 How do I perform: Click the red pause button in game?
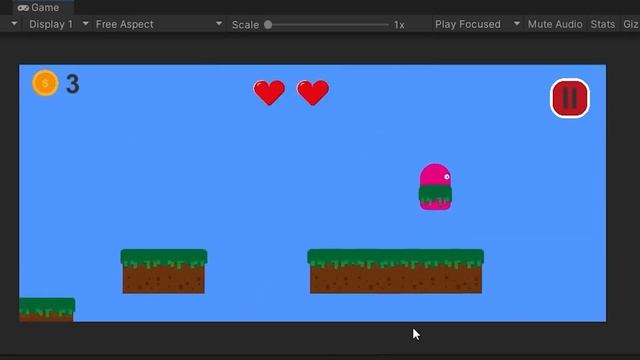click(x=570, y=98)
